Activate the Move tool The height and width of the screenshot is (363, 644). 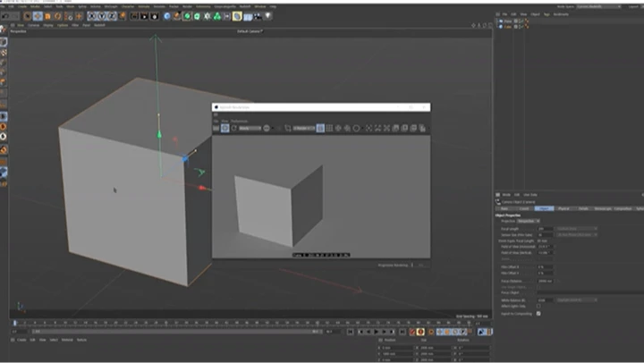(38, 16)
